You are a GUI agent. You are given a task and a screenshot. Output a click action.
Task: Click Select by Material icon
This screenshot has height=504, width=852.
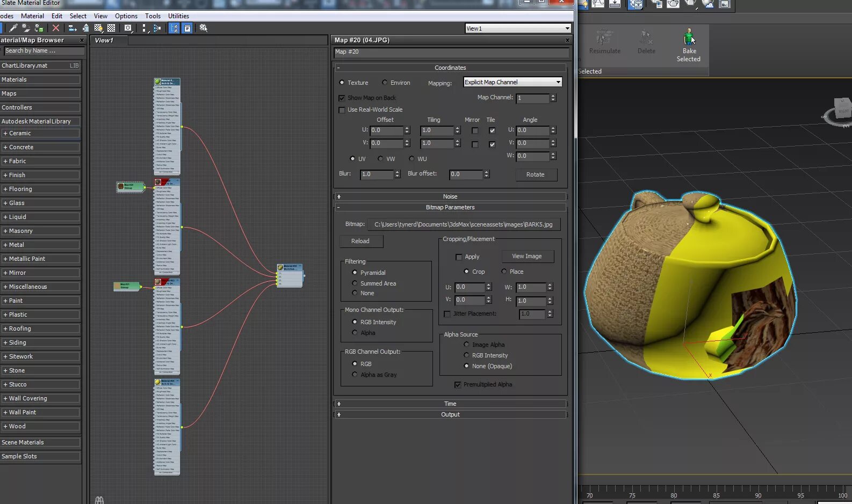coord(204,28)
